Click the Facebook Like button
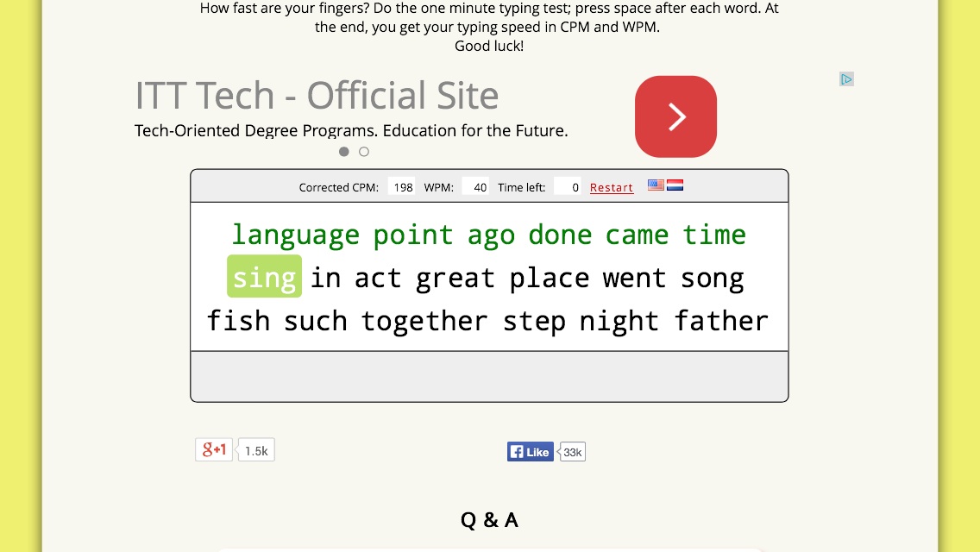 tap(530, 452)
